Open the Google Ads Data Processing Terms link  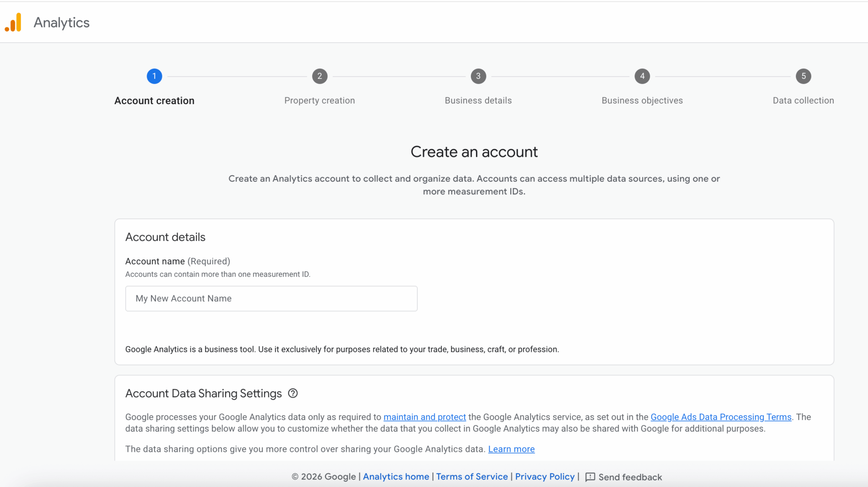coord(721,417)
